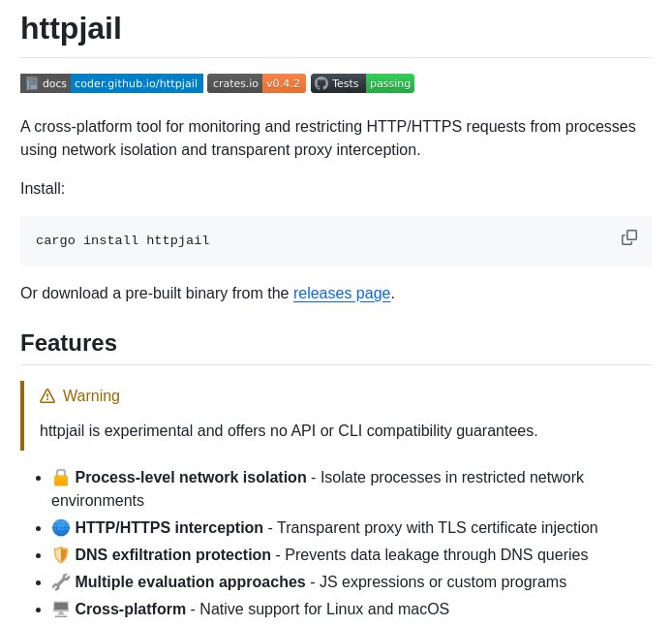Click the shield emoji beside DNS exfiltration
This screenshot has width=672, height=626.
point(61,554)
